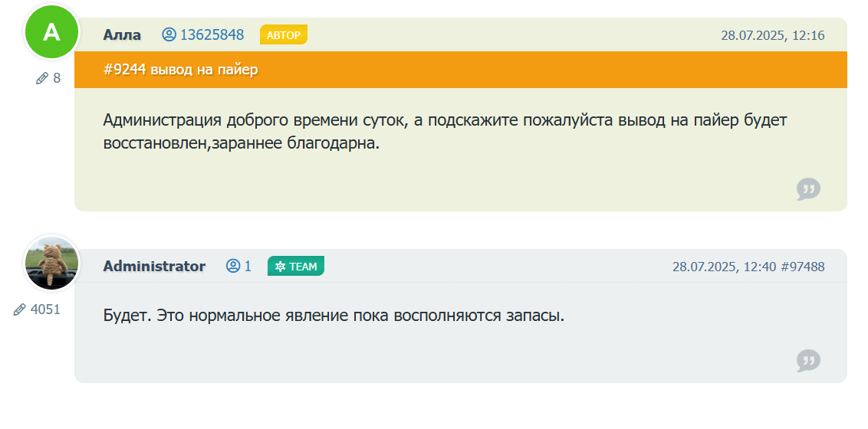
Task: Click the green TEAM badge label
Action: (303, 267)
